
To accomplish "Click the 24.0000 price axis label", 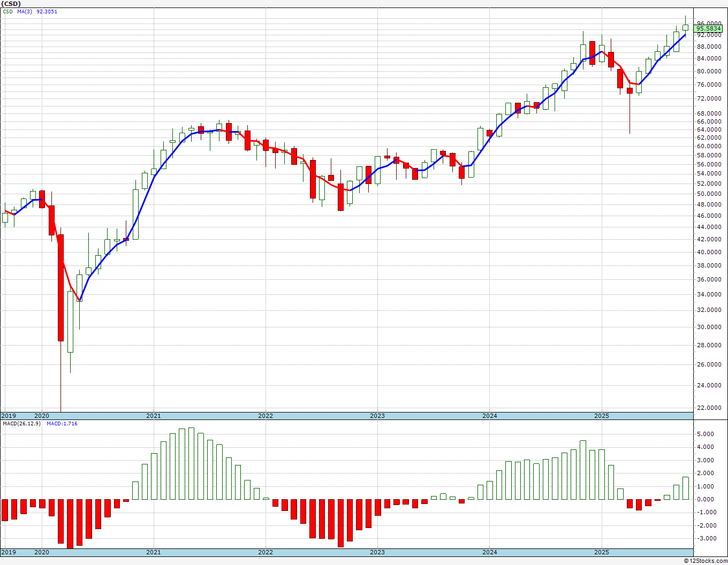I will pyautogui.click(x=710, y=385).
